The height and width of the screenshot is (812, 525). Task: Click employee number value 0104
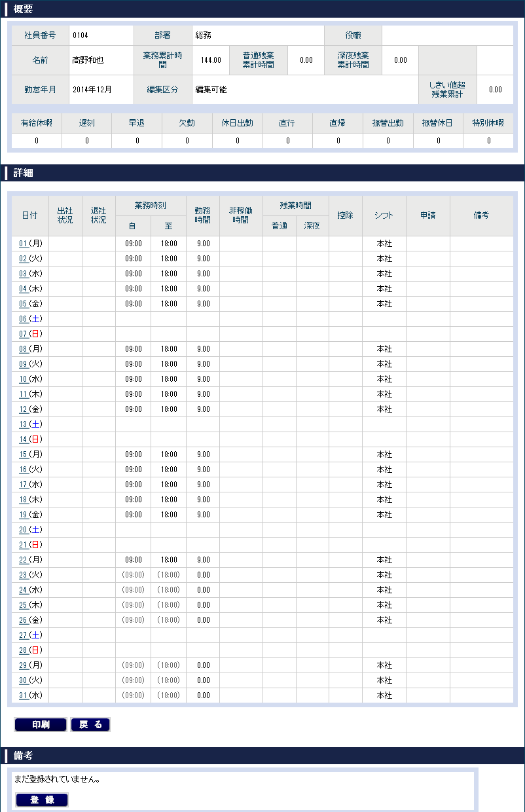point(80,35)
